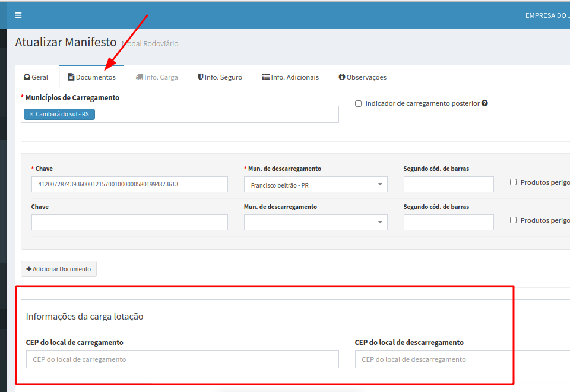The width and height of the screenshot is (570, 392).
Task: Enable Indicador de carregamento posterior checkbox
Action: [x=358, y=103]
